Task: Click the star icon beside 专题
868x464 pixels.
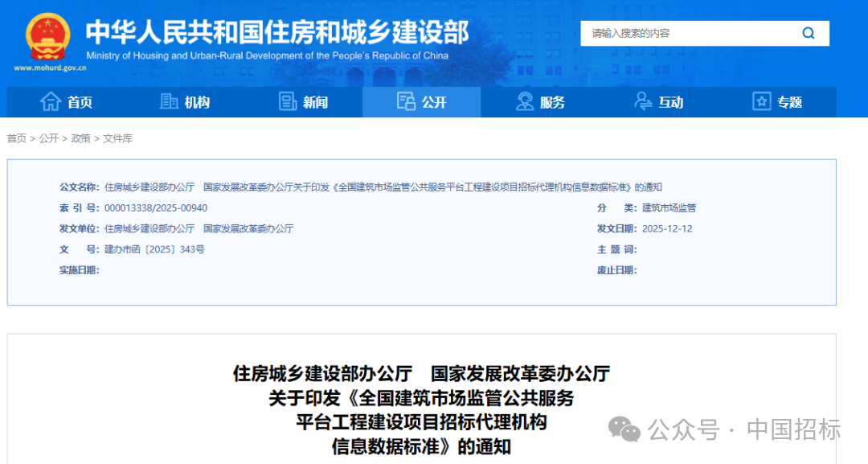Action: point(760,101)
